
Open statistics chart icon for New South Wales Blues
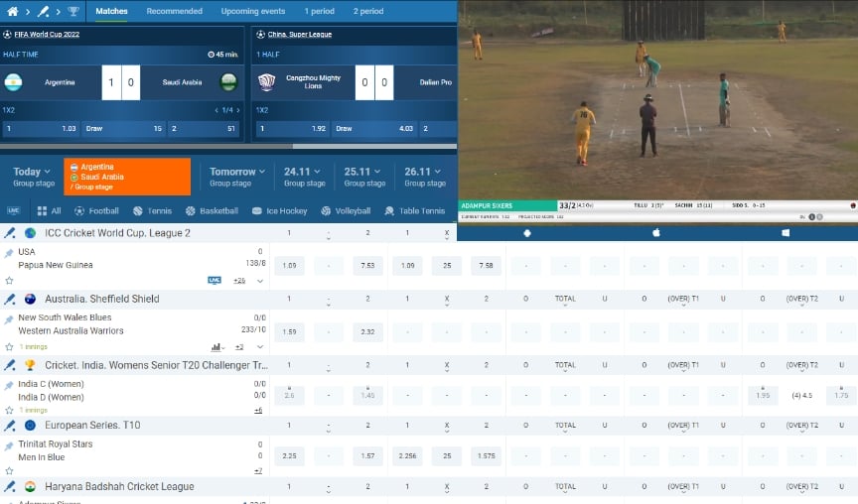(x=216, y=347)
